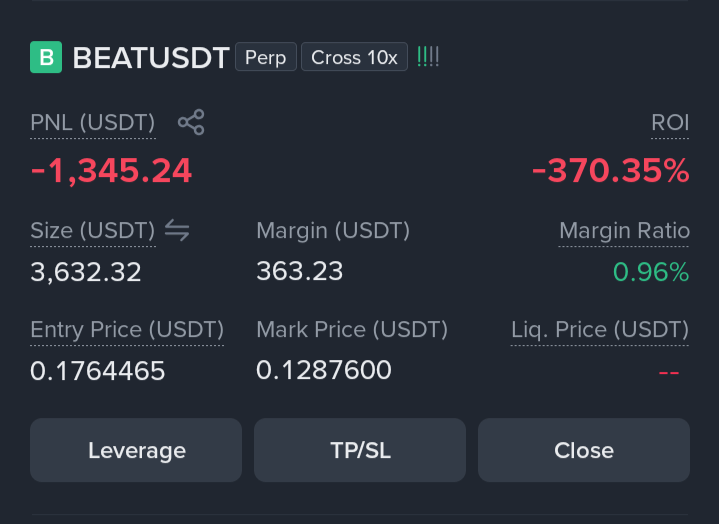Open the Leverage settings button
The height and width of the screenshot is (524, 719).
[x=136, y=450]
